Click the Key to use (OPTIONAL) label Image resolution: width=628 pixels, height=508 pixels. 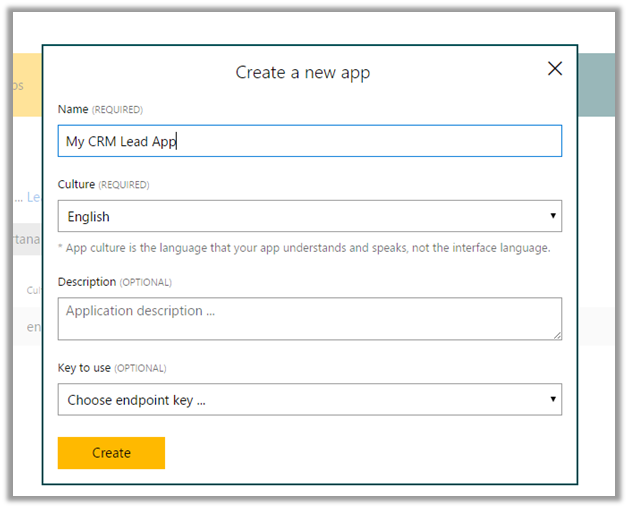click(112, 368)
